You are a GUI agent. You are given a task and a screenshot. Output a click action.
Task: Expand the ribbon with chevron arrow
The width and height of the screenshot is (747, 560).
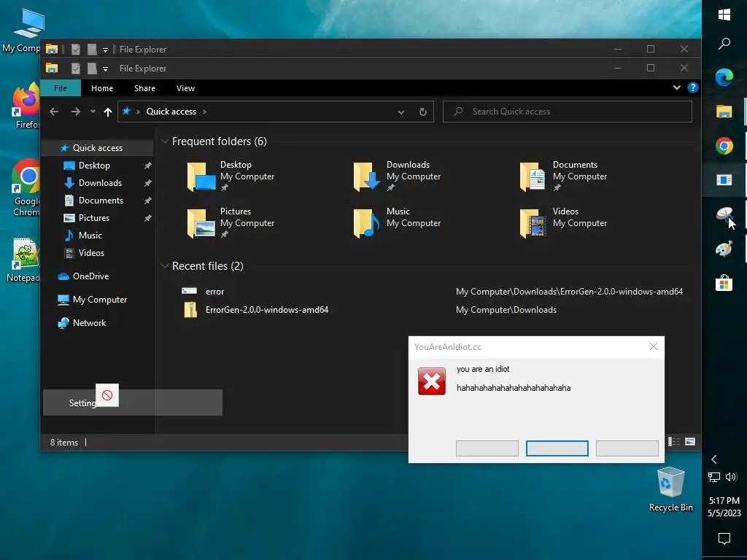coord(676,87)
